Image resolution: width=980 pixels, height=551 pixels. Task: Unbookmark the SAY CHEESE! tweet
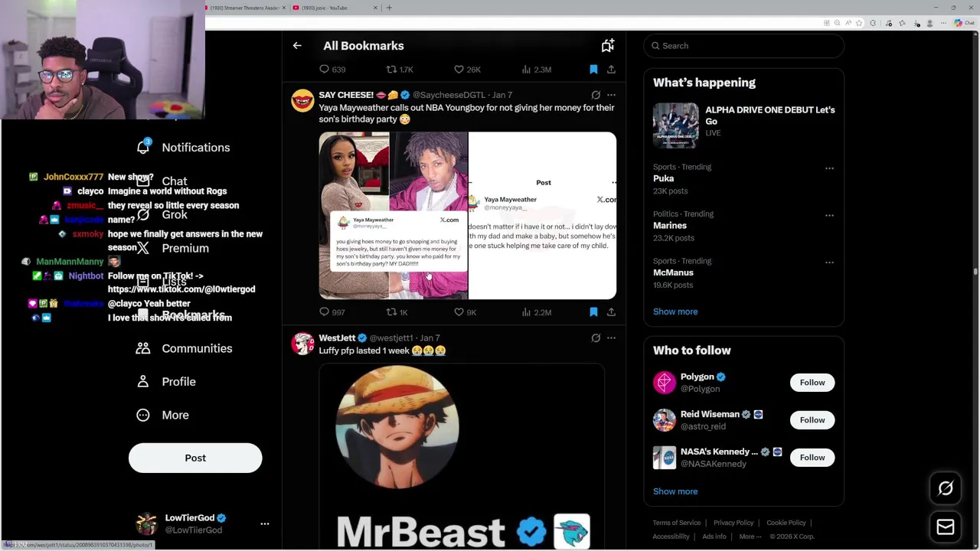pyautogui.click(x=593, y=312)
